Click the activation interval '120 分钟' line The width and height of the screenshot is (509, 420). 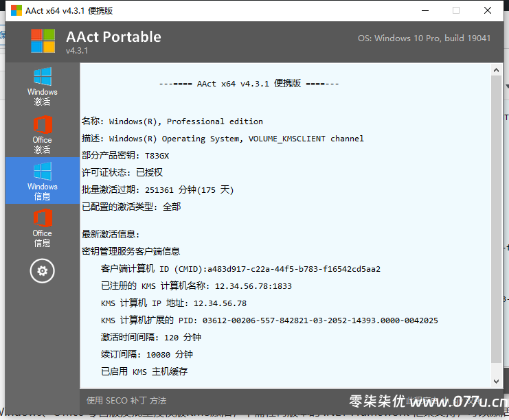151,337
